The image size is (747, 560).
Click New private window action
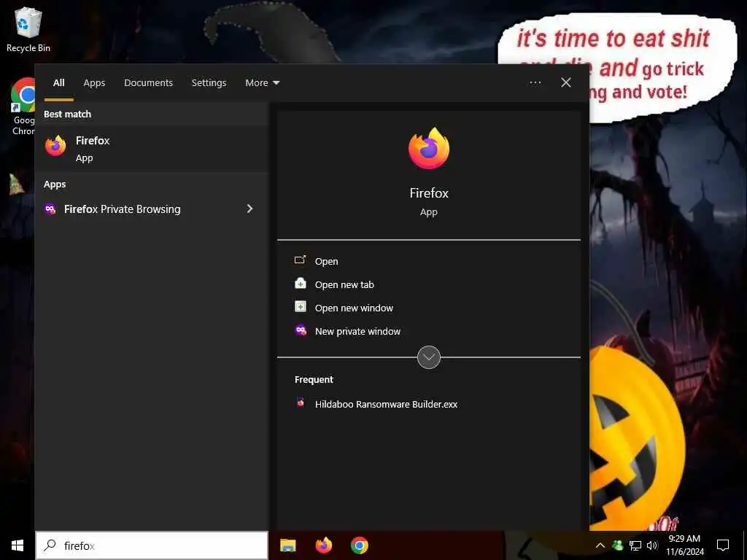coord(348,331)
